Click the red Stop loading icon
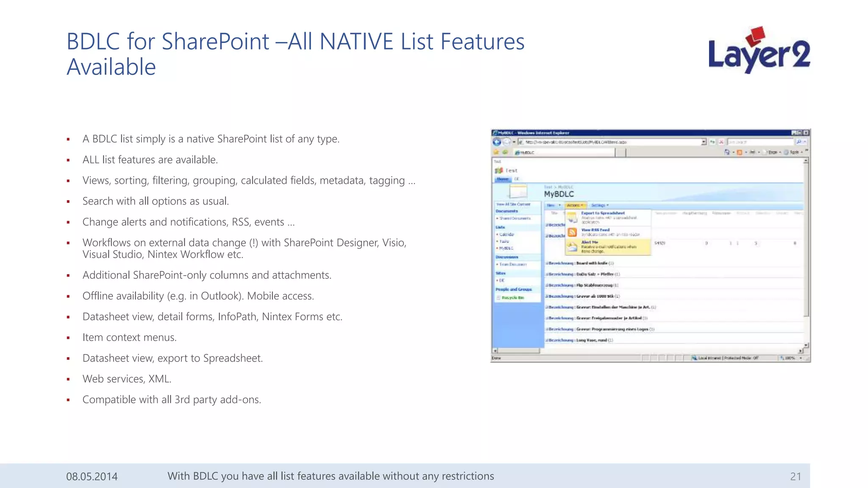Viewport: 868px width, 488px height. point(721,142)
